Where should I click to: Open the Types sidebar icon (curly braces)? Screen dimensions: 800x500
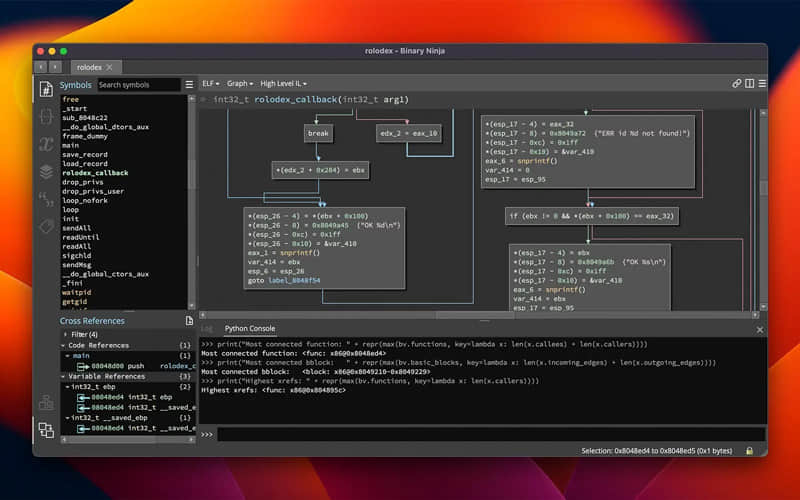pos(46,117)
